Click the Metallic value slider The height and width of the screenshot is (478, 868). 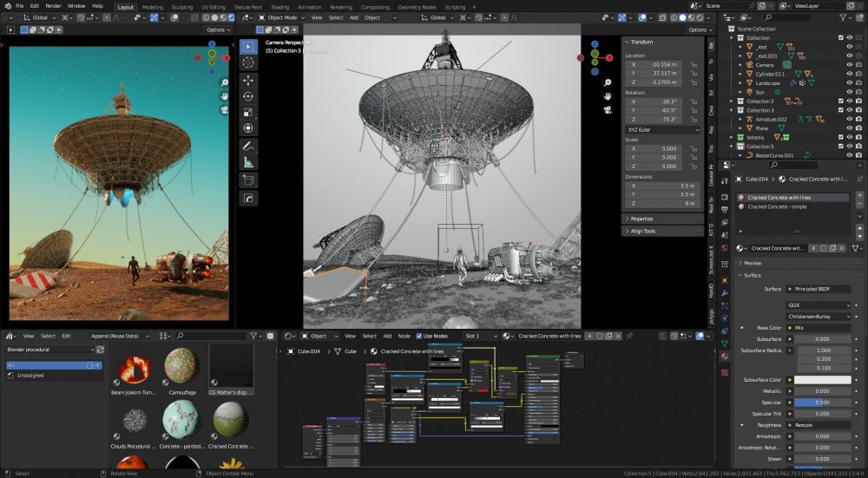822,390
